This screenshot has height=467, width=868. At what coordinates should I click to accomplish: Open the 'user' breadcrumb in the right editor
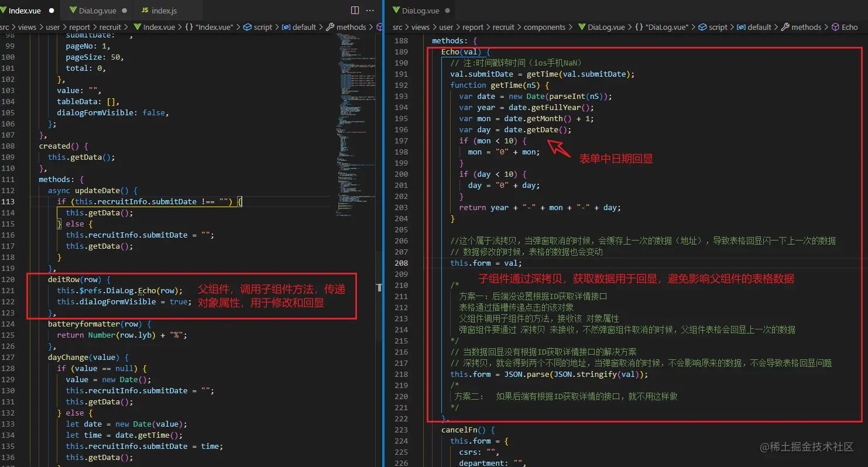(447, 27)
